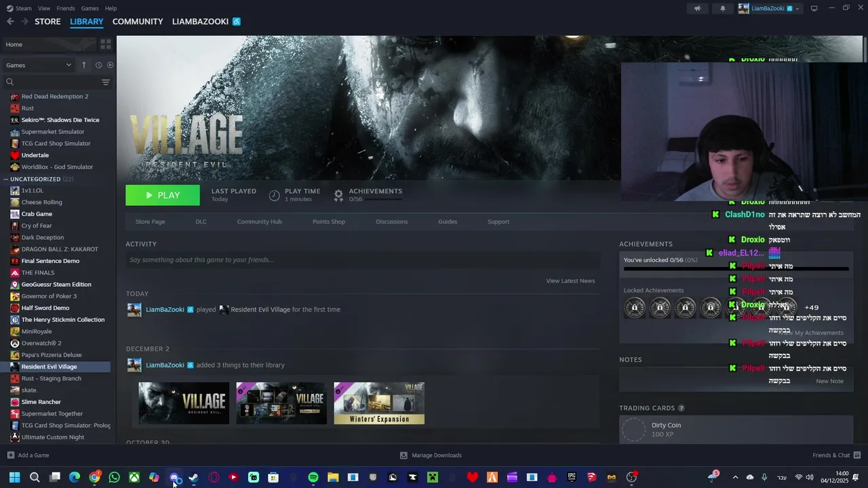Open WhatsApp from the taskbar

pyautogui.click(x=114, y=477)
